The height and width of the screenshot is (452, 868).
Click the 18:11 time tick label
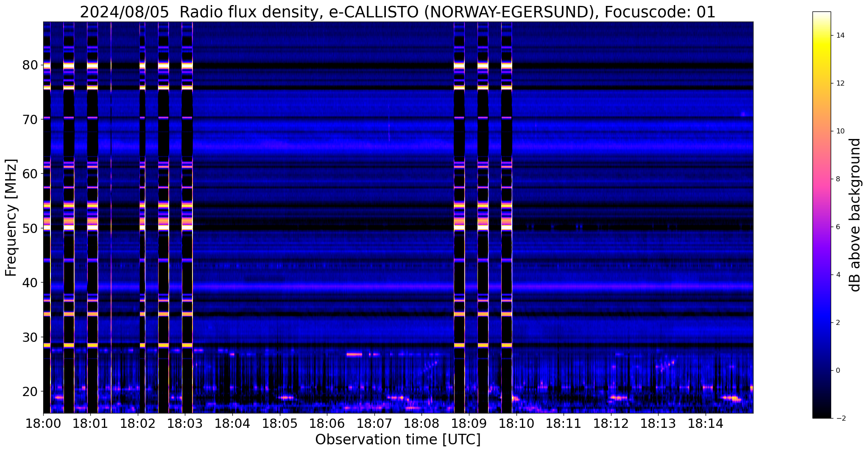pos(564,424)
